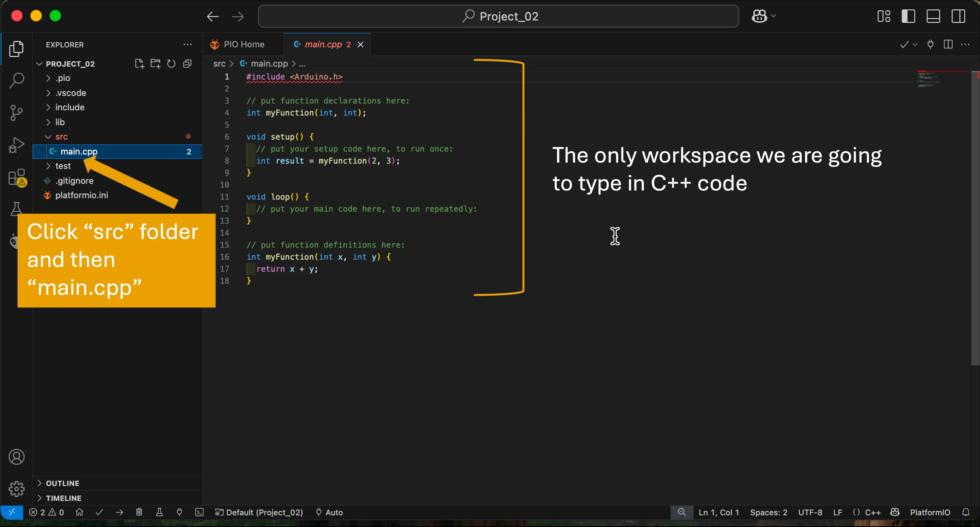Click Ln 1, Col 1 cursor position

coord(719,512)
